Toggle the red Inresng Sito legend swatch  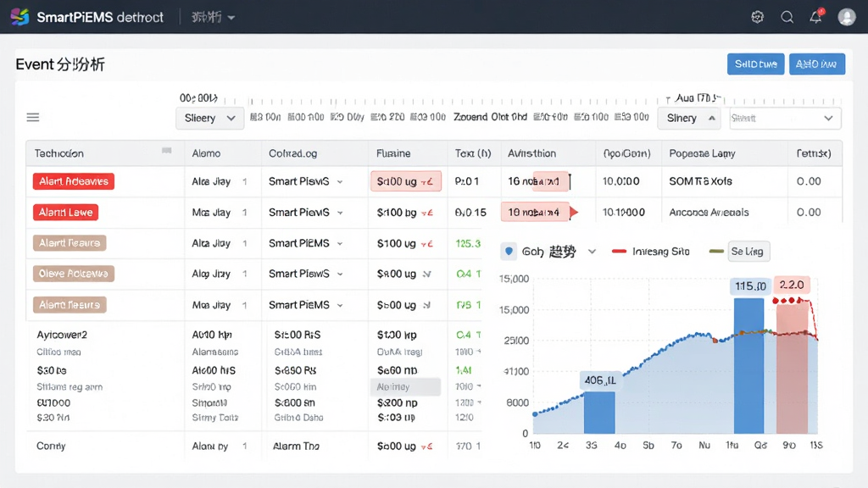tap(619, 252)
